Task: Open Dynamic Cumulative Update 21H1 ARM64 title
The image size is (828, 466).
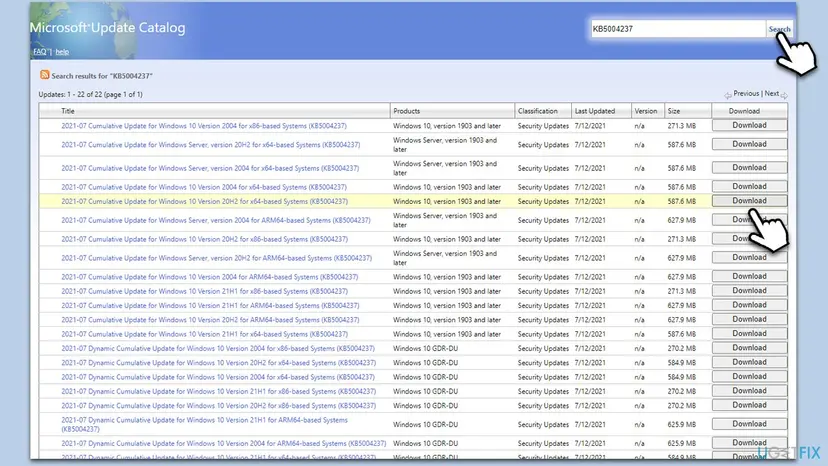Action: tap(204, 424)
